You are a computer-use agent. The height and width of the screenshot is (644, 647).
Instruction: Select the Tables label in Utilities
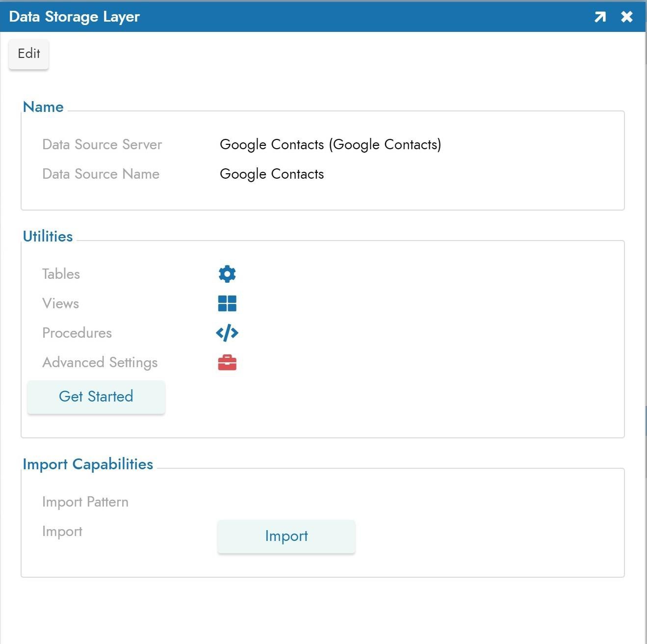coord(61,274)
